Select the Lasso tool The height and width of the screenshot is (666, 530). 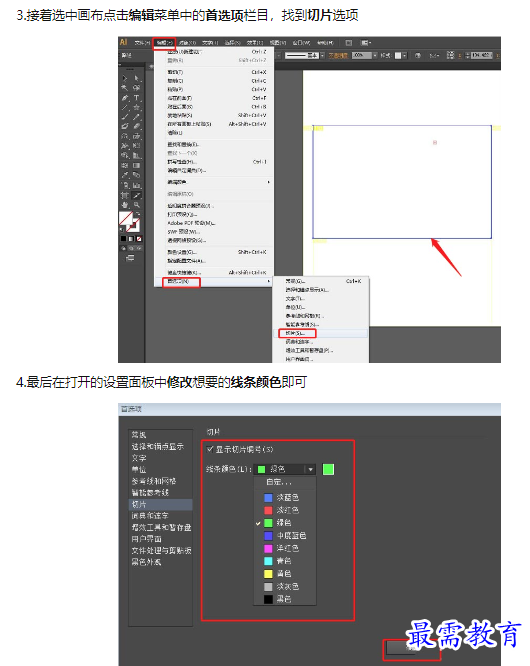137,87
